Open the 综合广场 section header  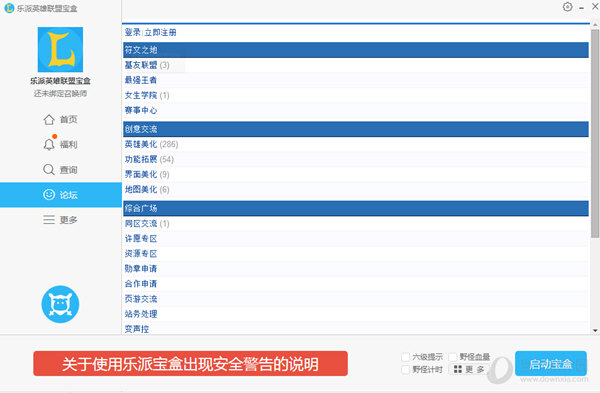pos(356,209)
